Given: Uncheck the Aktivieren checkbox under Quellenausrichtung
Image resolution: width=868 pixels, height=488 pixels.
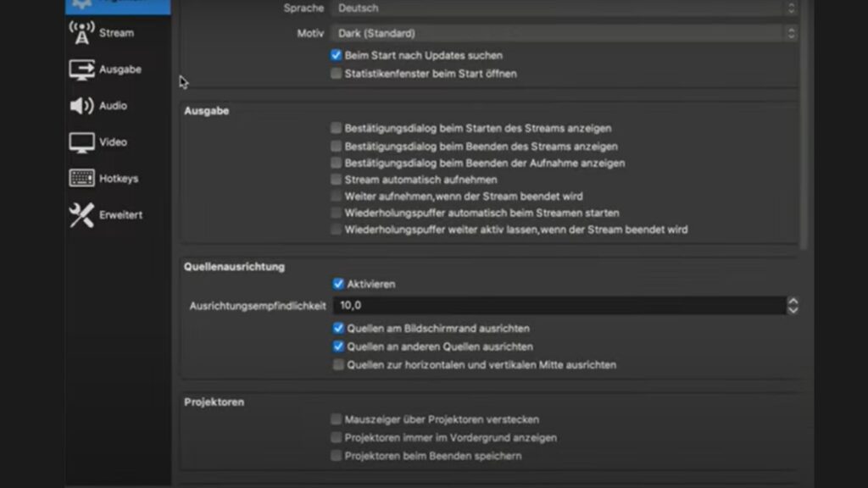Looking at the screenshot, I should pyautogui.click(x=338, y=284).
